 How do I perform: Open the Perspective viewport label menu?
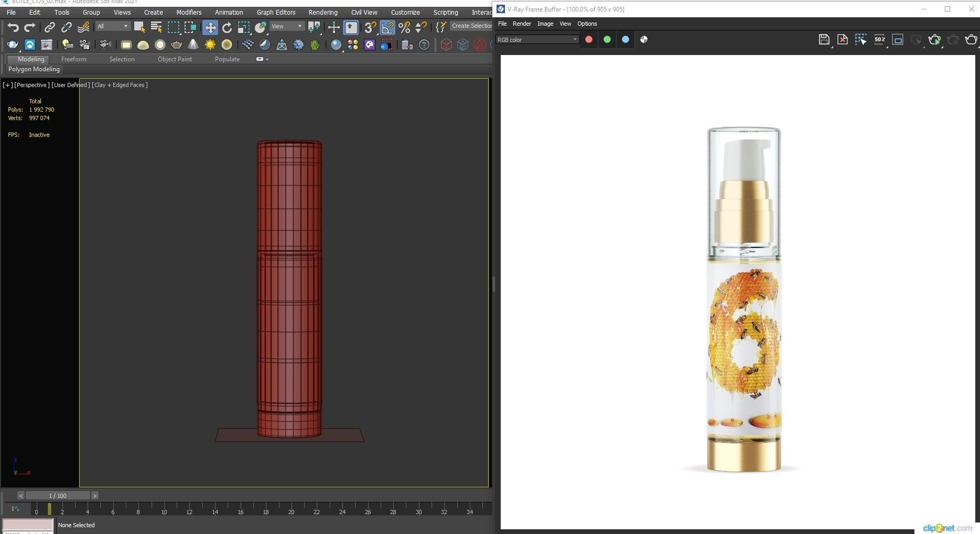(x=32, y=85)
